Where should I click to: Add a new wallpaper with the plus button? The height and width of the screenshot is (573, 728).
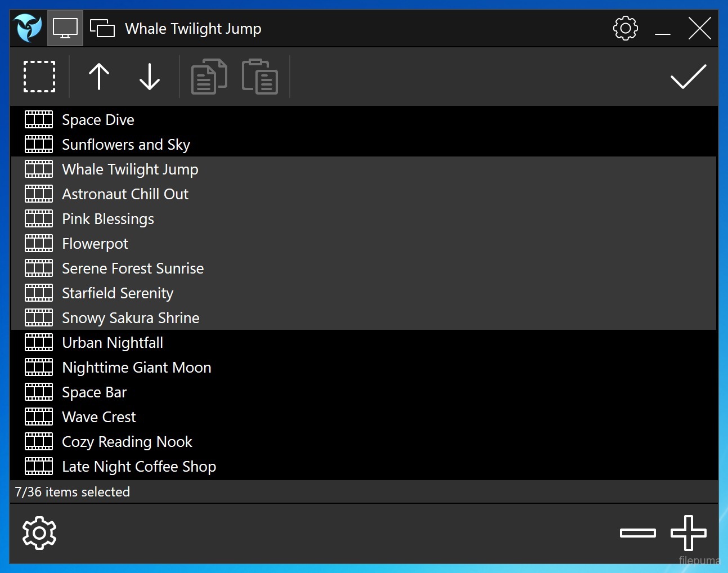pyautogui.click(x=688, y=532)
